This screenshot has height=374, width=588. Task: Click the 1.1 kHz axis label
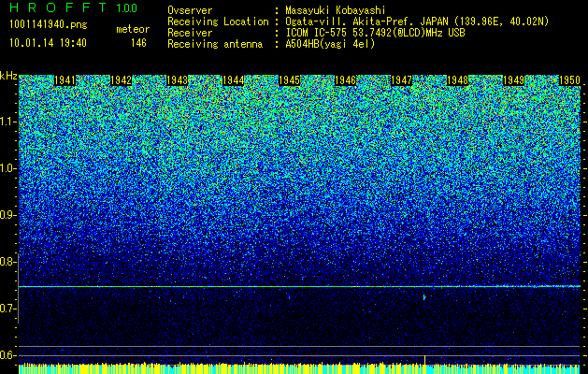[7, 122]
